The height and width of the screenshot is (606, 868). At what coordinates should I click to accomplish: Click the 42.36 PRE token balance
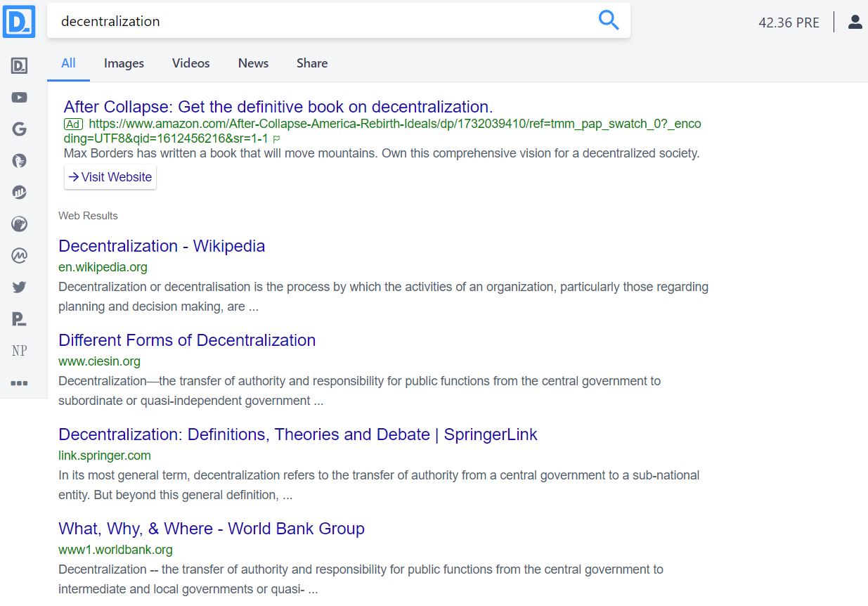coord(789,22)
